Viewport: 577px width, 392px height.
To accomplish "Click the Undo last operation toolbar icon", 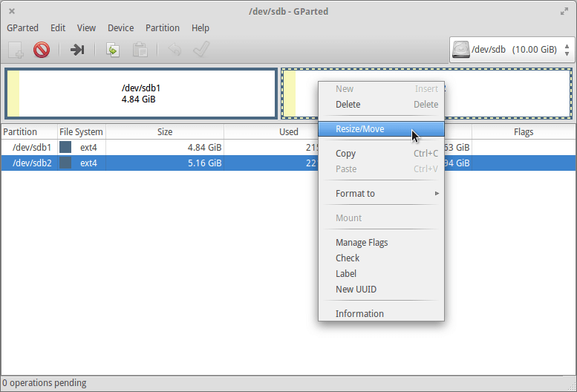I will coord(174,50).
